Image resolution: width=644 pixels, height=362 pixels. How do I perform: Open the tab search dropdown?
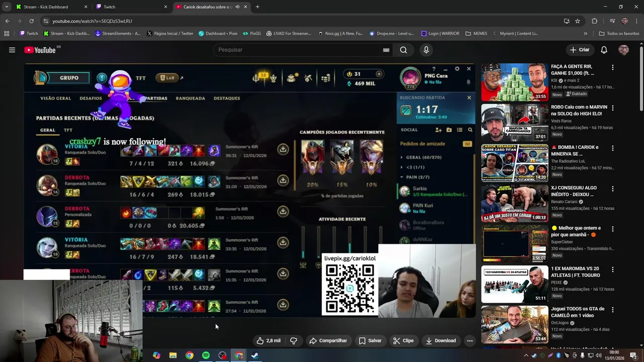pos(6,7)
